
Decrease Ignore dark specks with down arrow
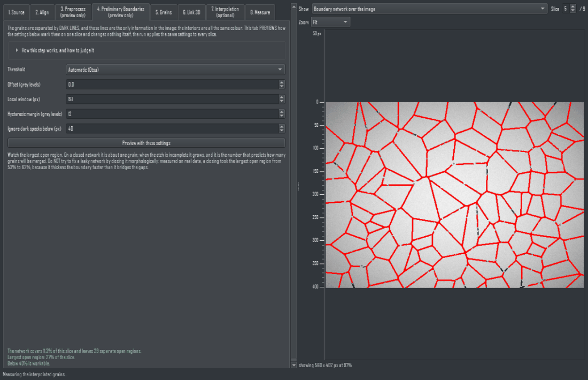tap(282, 131)
